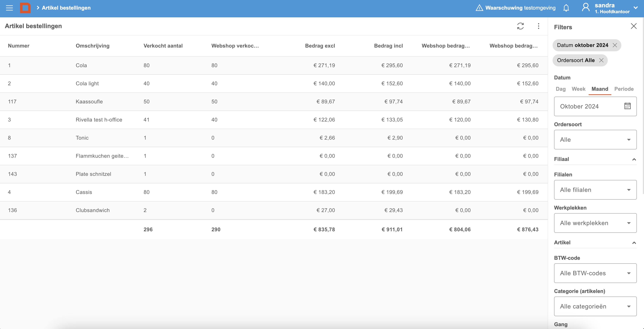Open the three-dot more options menu
Screen dimensions: 644x329
click(x=538, y=26)
